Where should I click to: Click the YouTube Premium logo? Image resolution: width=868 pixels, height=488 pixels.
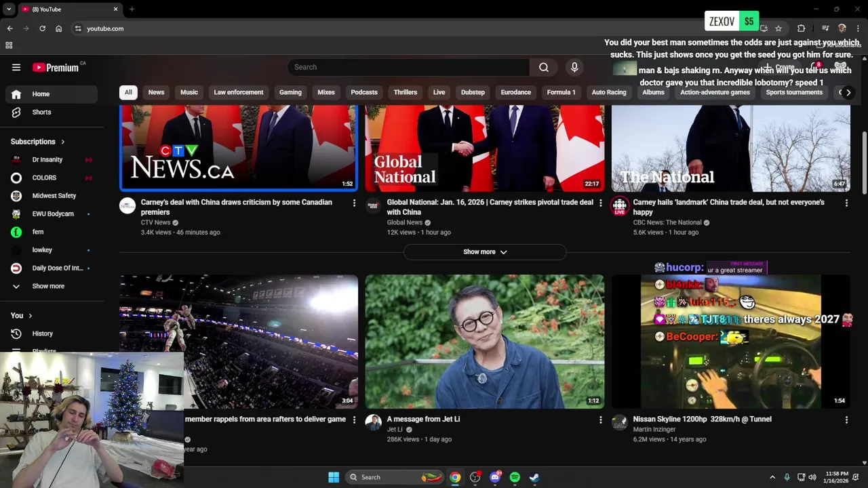click(57, 67)
